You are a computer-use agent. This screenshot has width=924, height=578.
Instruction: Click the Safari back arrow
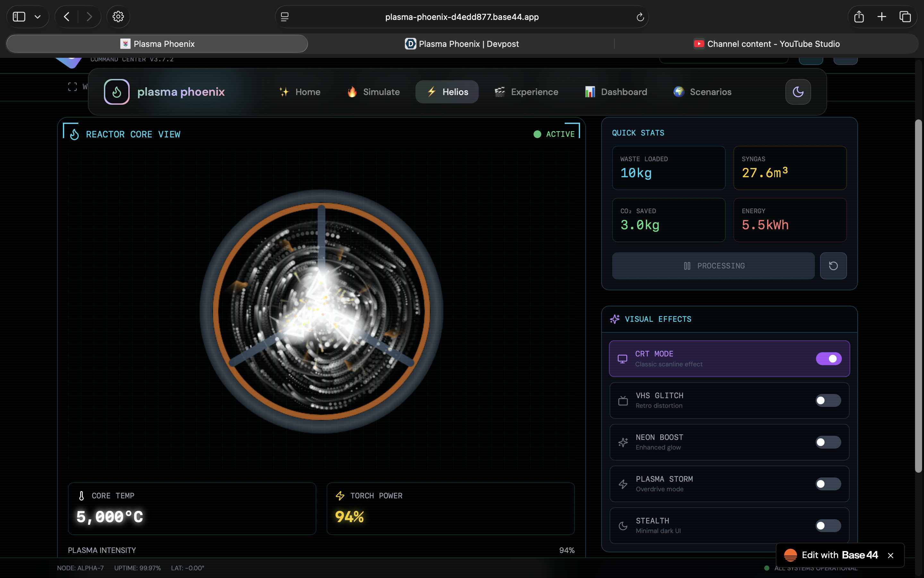point(67,17)
